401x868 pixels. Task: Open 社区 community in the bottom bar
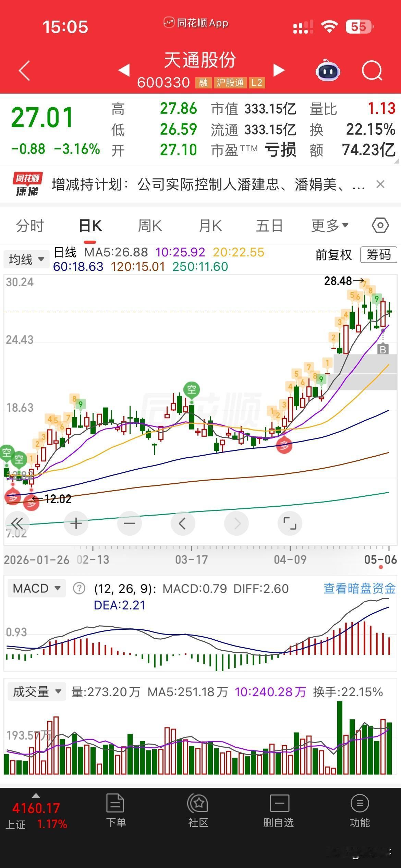[198, 812]
